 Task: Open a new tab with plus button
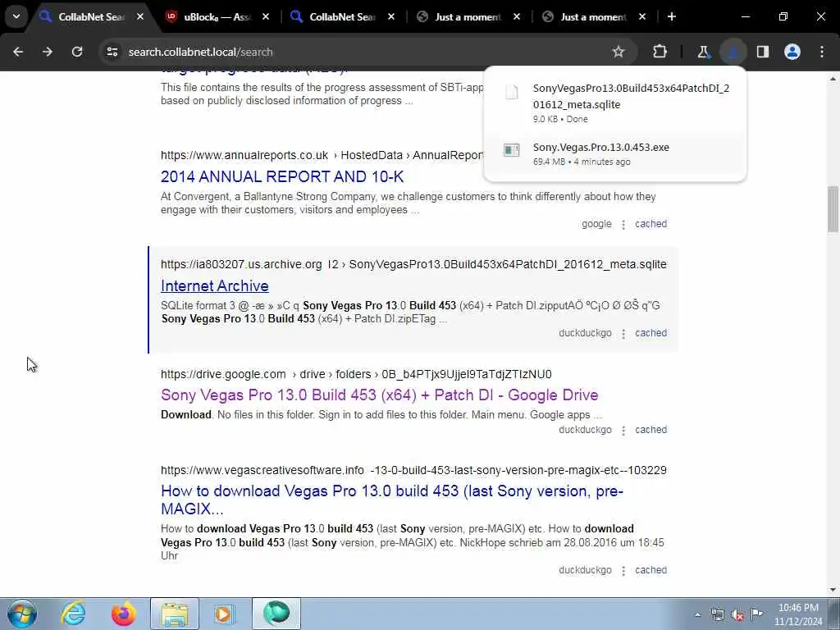[671, 16]
